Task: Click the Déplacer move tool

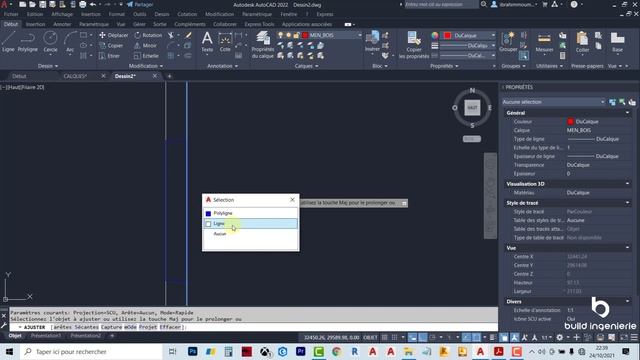Action: click(113, 35)
